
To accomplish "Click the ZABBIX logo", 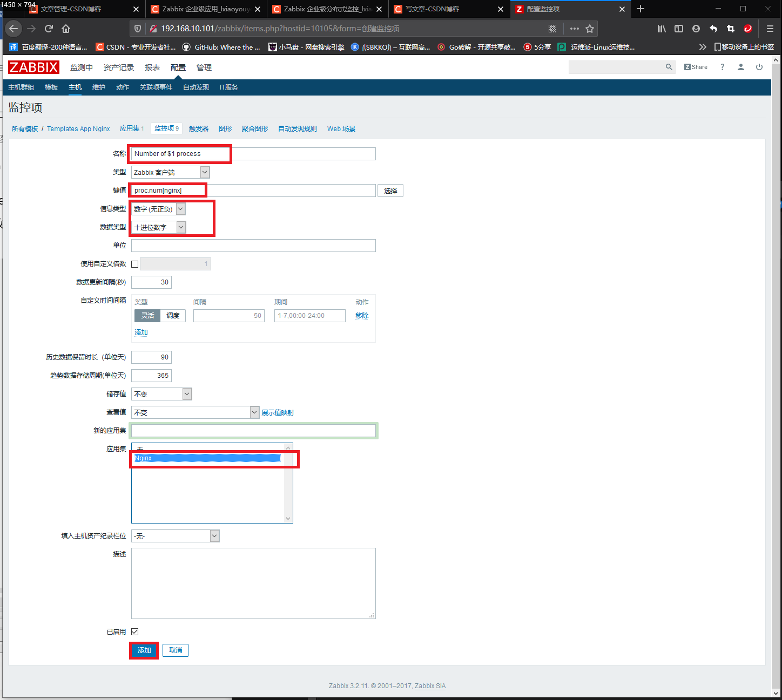I will pyautogui.click(x=33, y=67).
